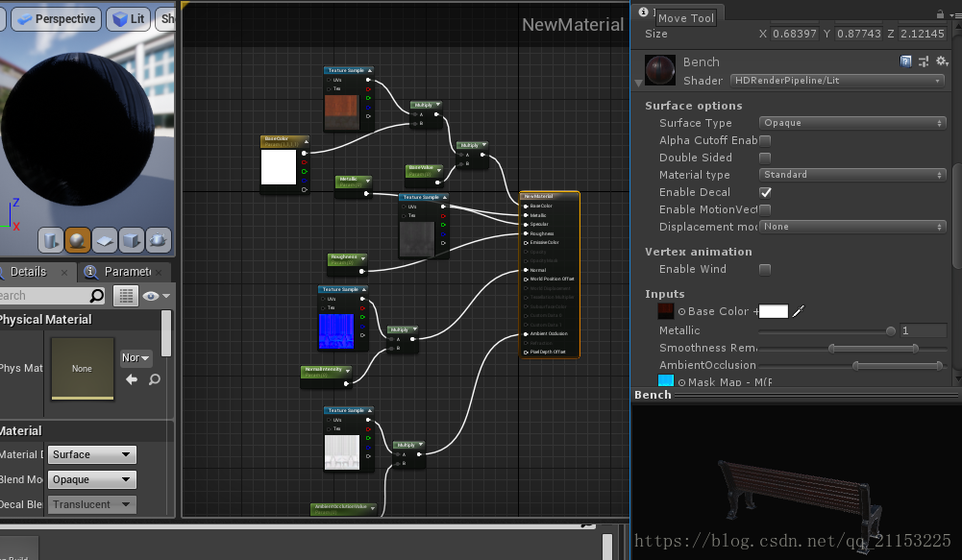Click the BaseColor parameter node header
Screen dimensions: 962x560
point(284,141)
